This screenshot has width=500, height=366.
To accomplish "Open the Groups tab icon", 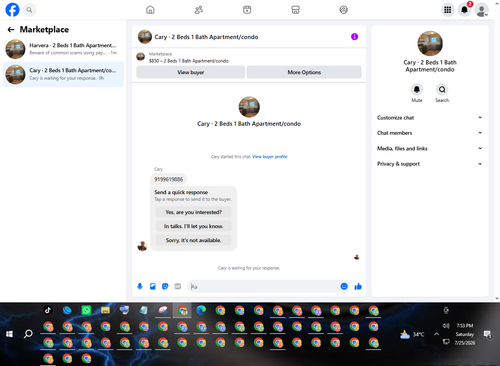I will point(344,10).
